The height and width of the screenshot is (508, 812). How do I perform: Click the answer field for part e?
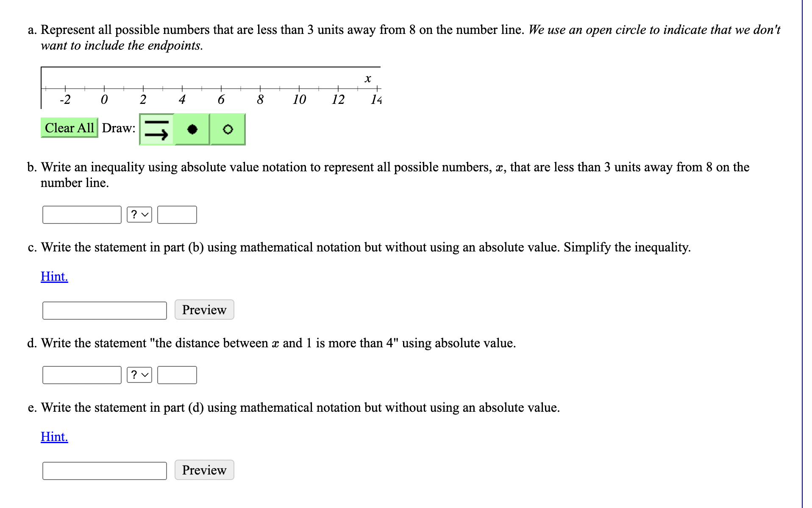104,471
